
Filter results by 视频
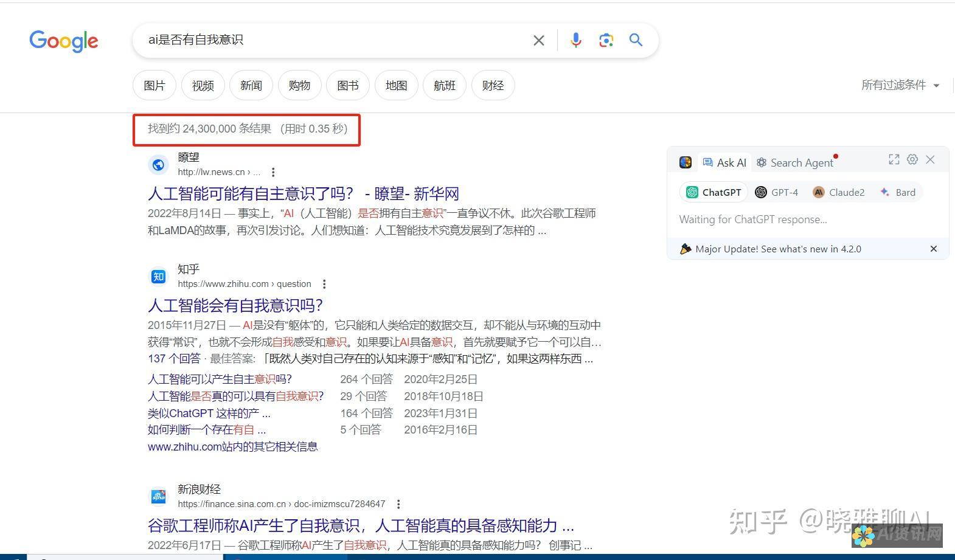click(203, 86)
